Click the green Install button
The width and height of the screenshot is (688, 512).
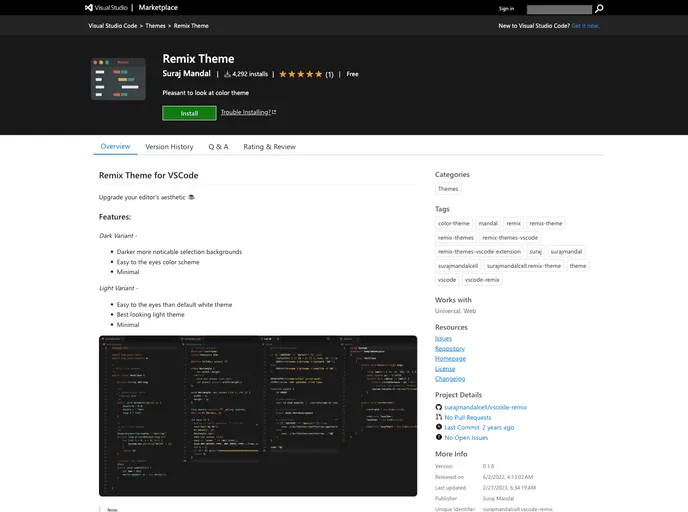coord(189,113)
